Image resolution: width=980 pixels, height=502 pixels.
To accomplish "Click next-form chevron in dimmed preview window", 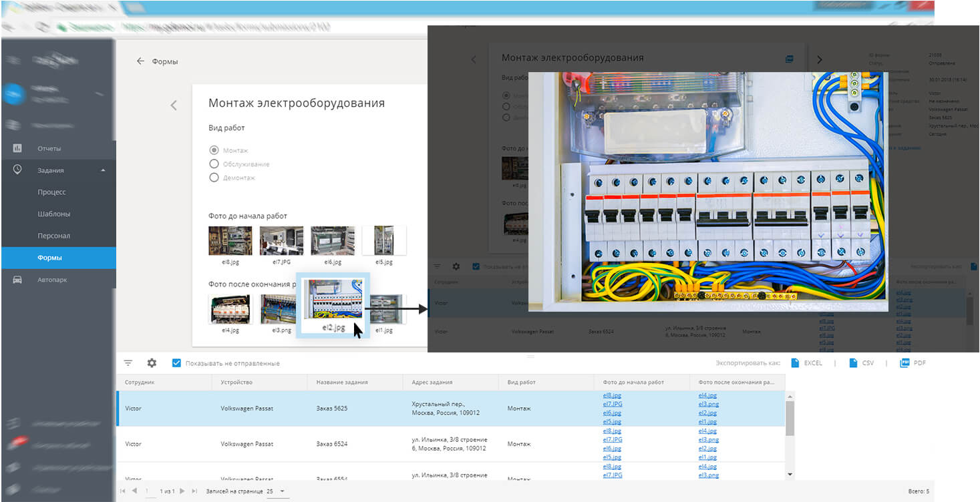I will 820,59.
